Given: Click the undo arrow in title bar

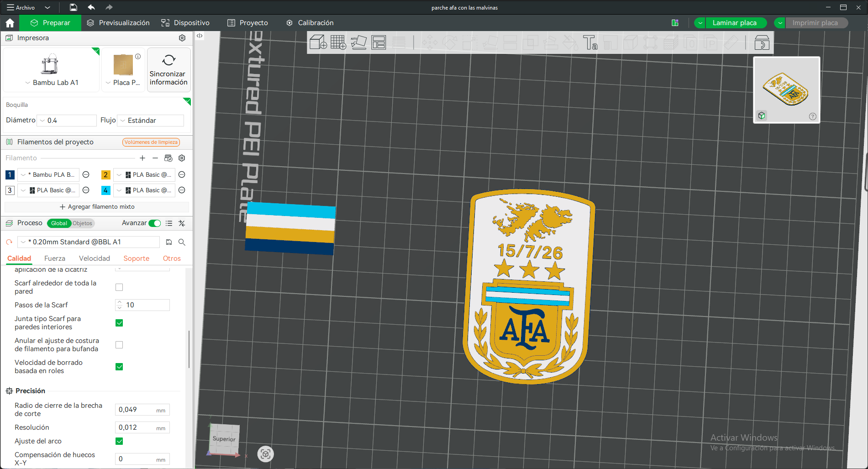Looking at the screenshot, I should pos(91,7).
